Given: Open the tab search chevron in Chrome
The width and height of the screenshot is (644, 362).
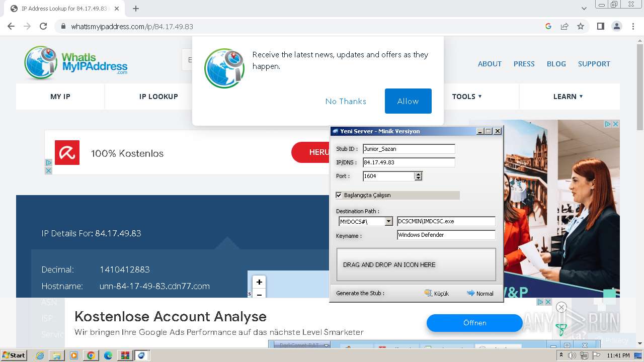Looking at the screenshot, I should click(584, 9).
